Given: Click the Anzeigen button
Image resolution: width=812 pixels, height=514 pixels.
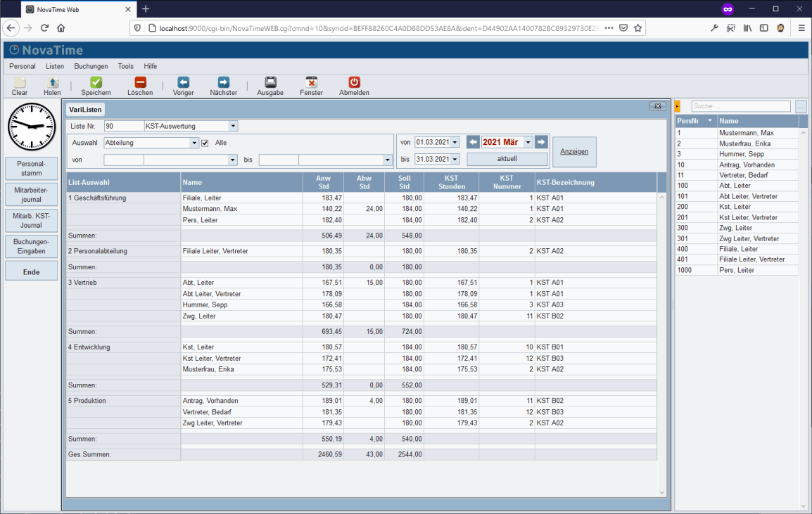Looking at the screenshot, I should (x=574, y=152).
